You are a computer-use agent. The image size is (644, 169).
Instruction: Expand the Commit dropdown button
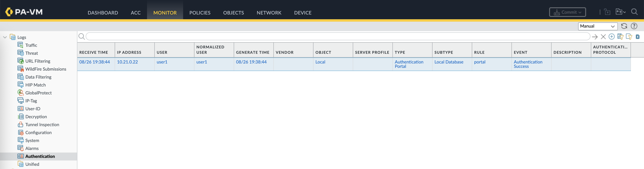(x=567, y=12)
